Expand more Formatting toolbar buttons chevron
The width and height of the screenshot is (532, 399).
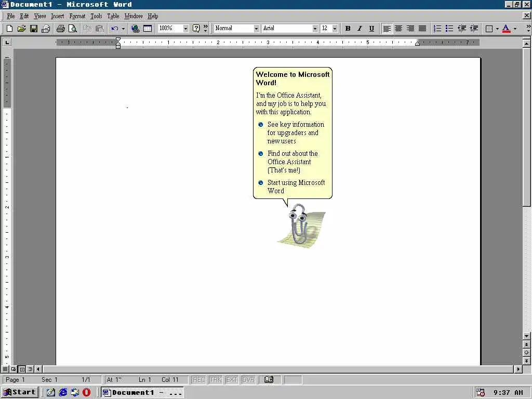[x=528, y=29]
